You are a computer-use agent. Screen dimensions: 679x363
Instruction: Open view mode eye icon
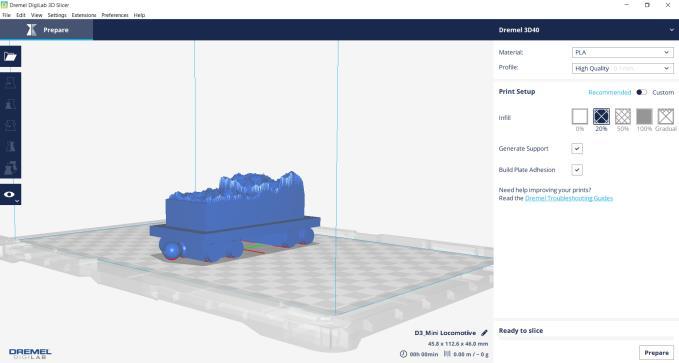pos(10,194)
